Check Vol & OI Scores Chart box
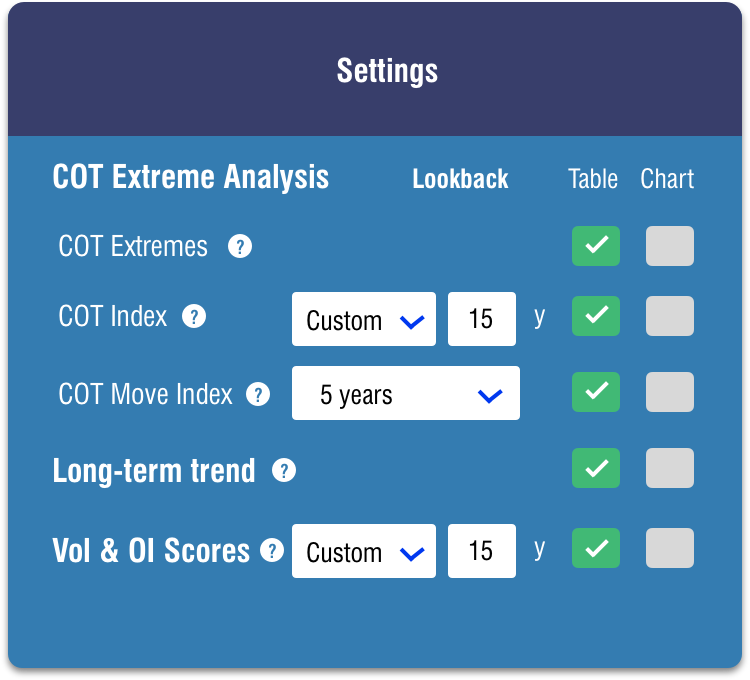Image resolution: width=750 pixels, height=680 pixels. [670, 548]
